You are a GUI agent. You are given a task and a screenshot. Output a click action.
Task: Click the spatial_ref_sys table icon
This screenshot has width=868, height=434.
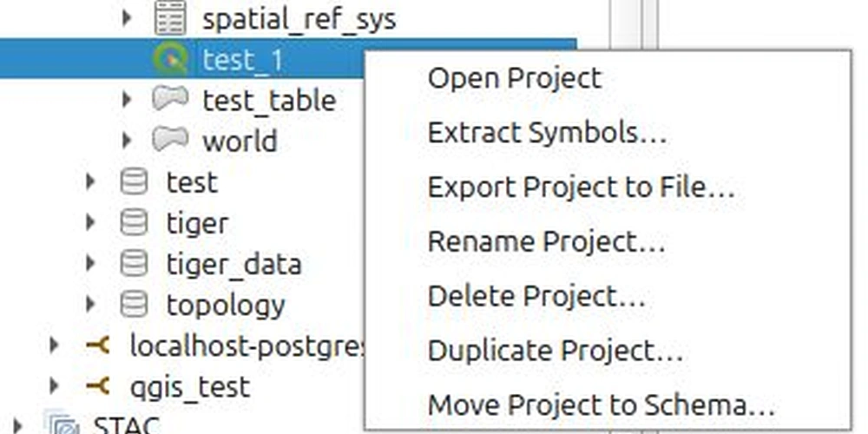coord(170,18)
